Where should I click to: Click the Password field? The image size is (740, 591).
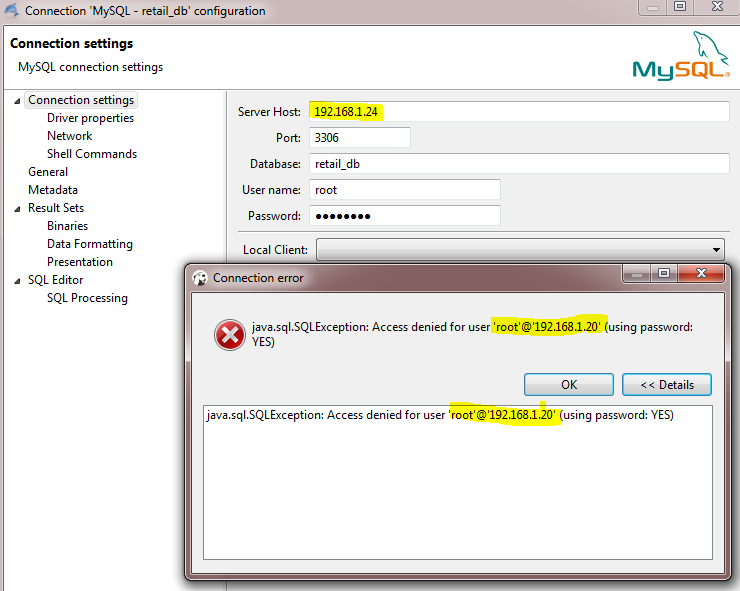tap(405, 216)
